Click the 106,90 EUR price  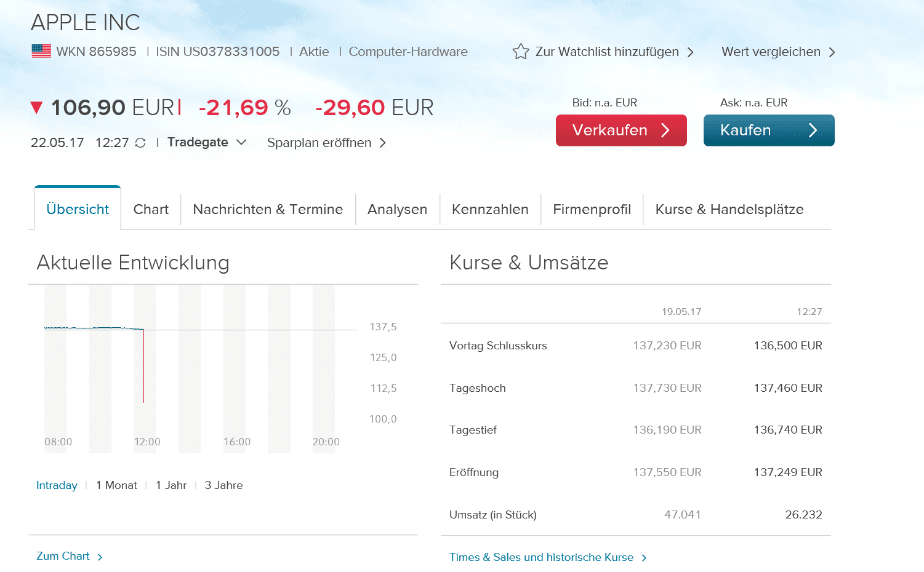(113, 108)
